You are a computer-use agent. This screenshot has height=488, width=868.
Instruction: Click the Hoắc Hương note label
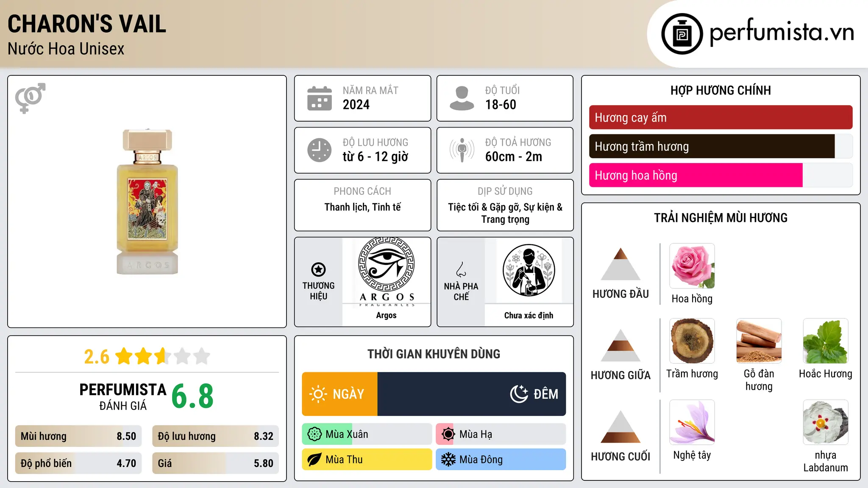point(826,374)
